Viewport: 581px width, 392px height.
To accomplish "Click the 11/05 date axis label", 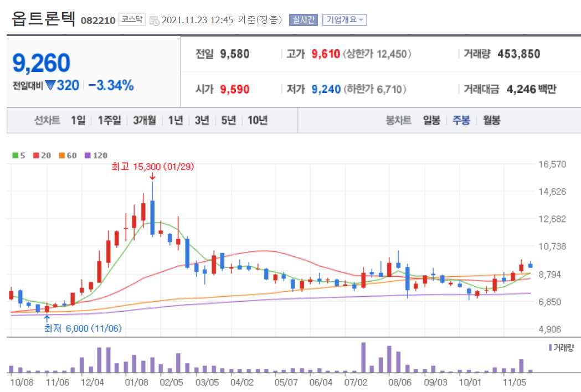I will [x=514, y=382].
